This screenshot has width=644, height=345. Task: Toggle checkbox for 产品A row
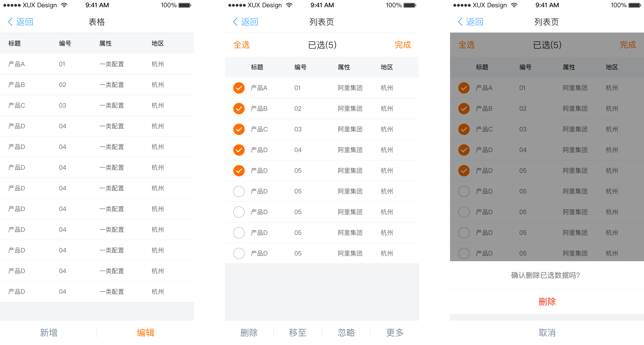click(238, 87)
